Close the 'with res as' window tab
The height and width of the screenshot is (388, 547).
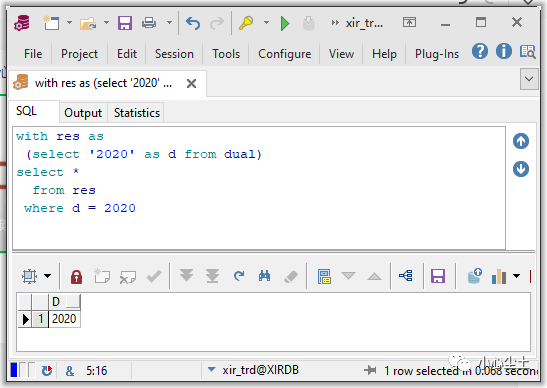191,83
